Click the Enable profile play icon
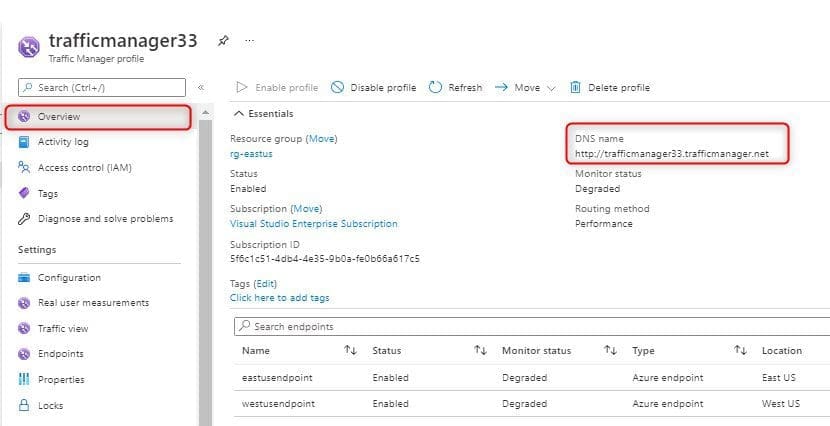 [x=242, y=87]
